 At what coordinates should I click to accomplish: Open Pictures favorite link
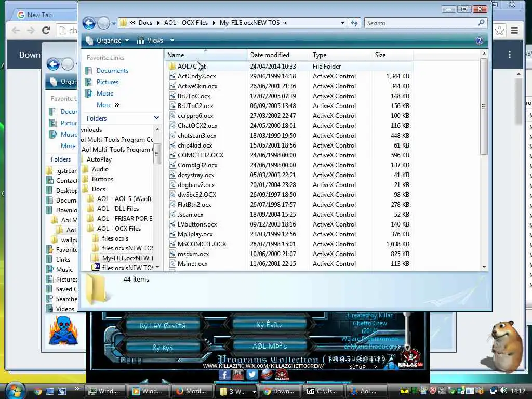pos(107,82)
